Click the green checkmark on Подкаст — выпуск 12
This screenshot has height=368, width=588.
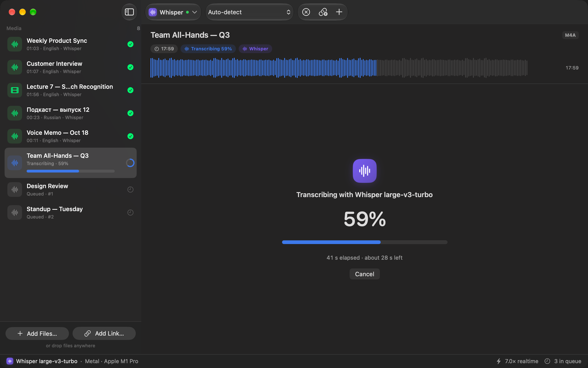tap(130, 113)
